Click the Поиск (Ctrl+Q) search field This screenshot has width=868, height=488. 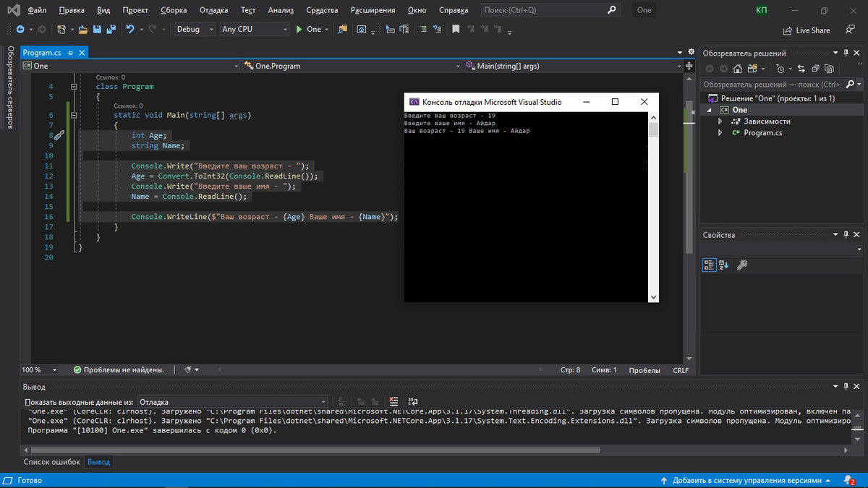542,10
